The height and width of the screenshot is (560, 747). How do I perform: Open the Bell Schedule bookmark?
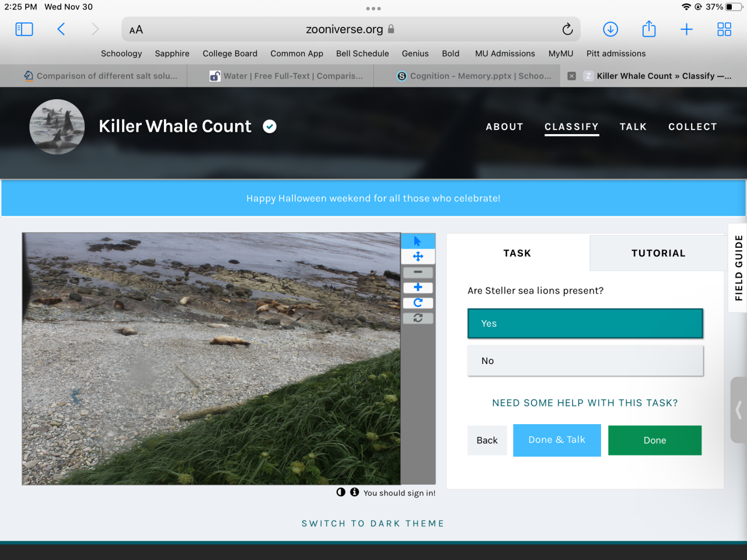coord(362,54)
